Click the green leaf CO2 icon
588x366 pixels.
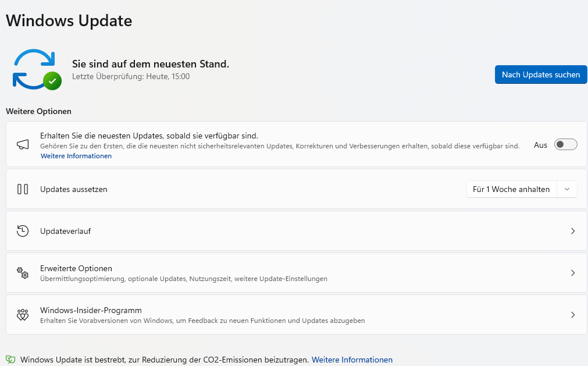[x=10, y=360]
